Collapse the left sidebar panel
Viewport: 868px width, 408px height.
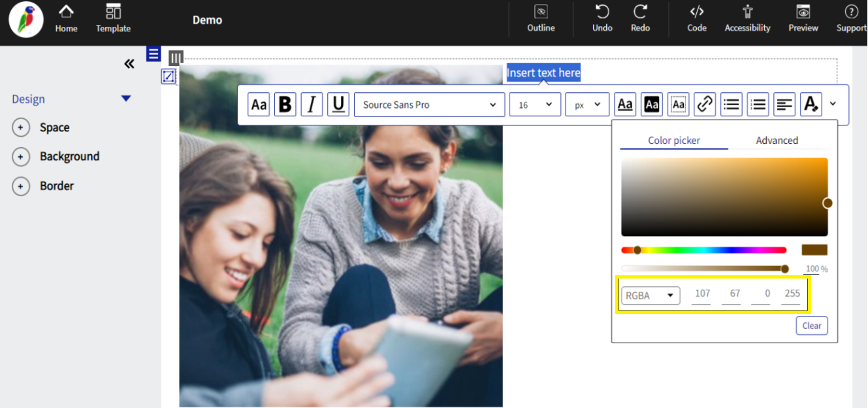129,63
